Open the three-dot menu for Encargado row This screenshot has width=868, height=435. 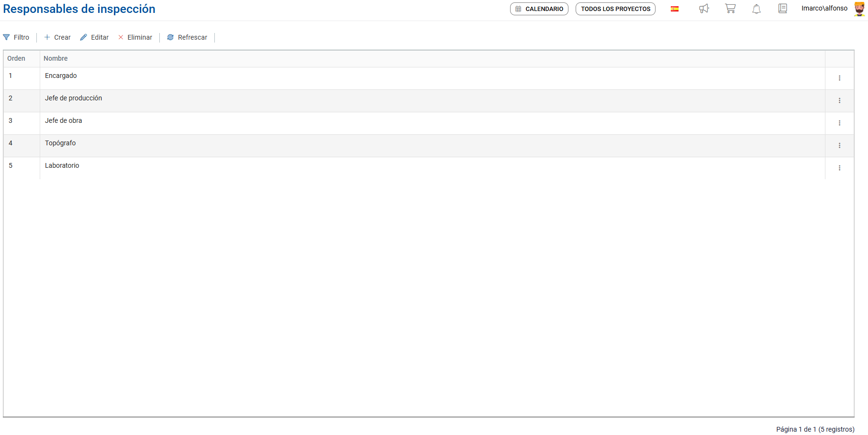(x=839, y=78)
